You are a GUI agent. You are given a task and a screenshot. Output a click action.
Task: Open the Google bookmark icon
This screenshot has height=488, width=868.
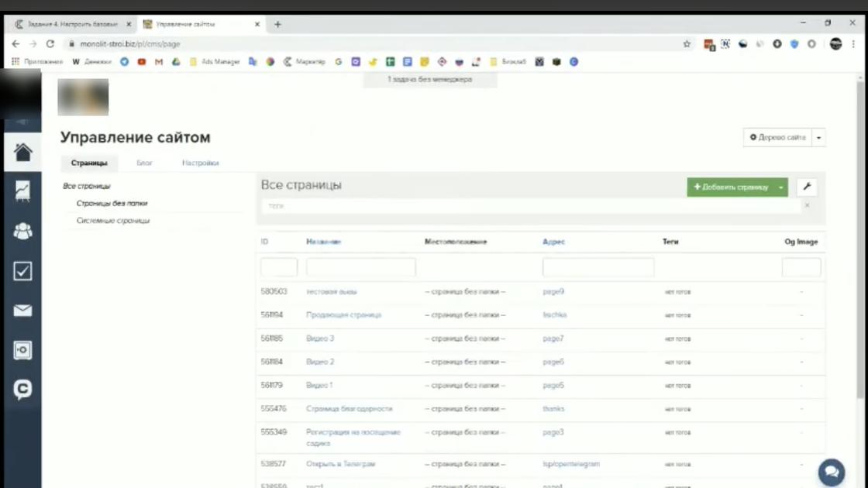click(x=338, y=62)
